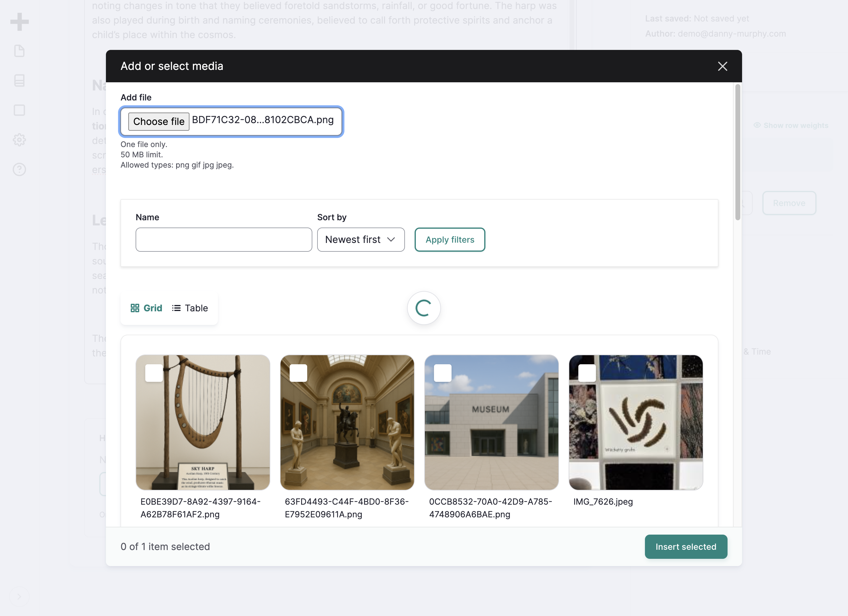
Task: Tick checkbox on IMG_7626.jpeg image
Action: (587, 373)
